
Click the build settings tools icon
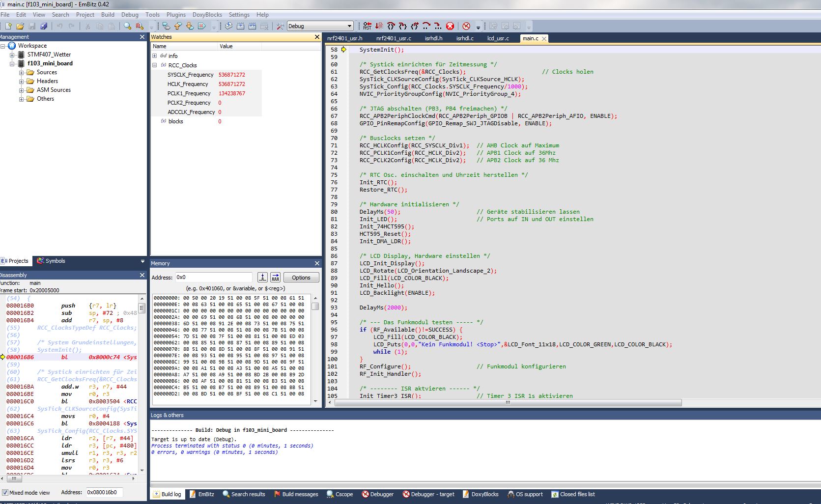click(x=280, y=26)
